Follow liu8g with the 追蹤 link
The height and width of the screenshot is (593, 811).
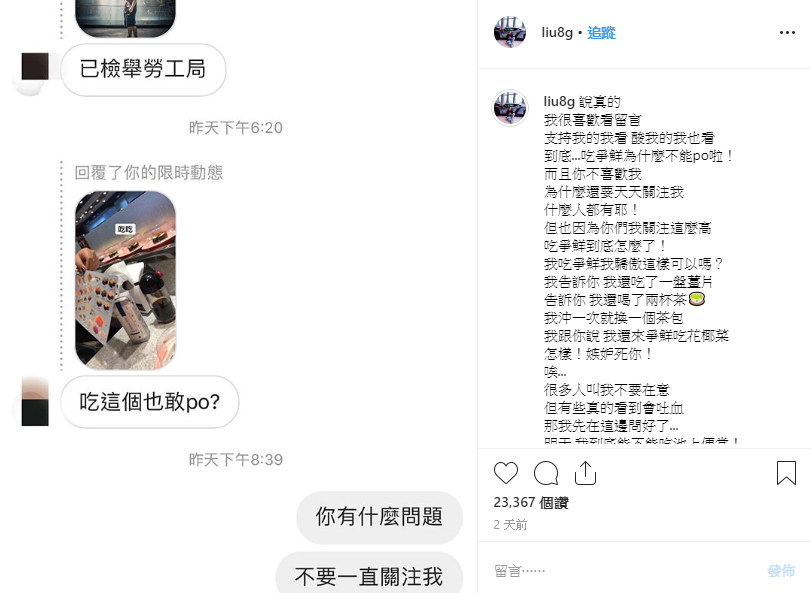pyautogui.click(x=601, y=33)
